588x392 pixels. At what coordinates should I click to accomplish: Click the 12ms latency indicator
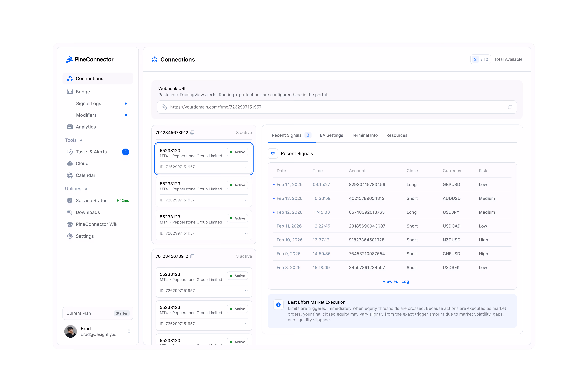[123, 200]
